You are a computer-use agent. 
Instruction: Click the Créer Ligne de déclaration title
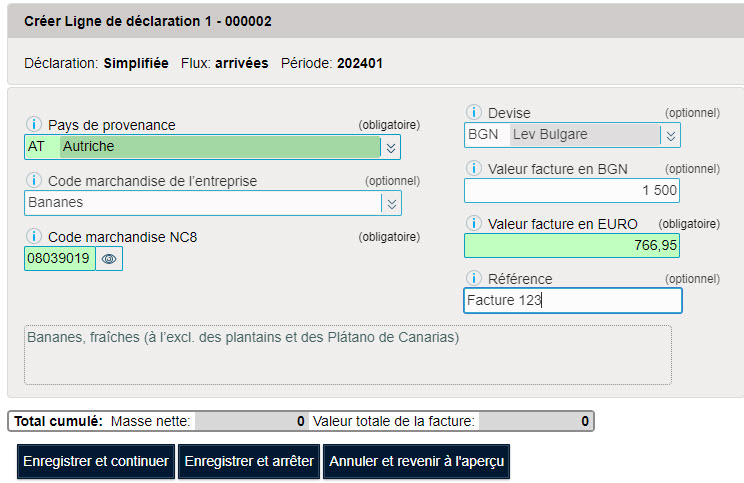pyautogui.click(x=148, y=21)
